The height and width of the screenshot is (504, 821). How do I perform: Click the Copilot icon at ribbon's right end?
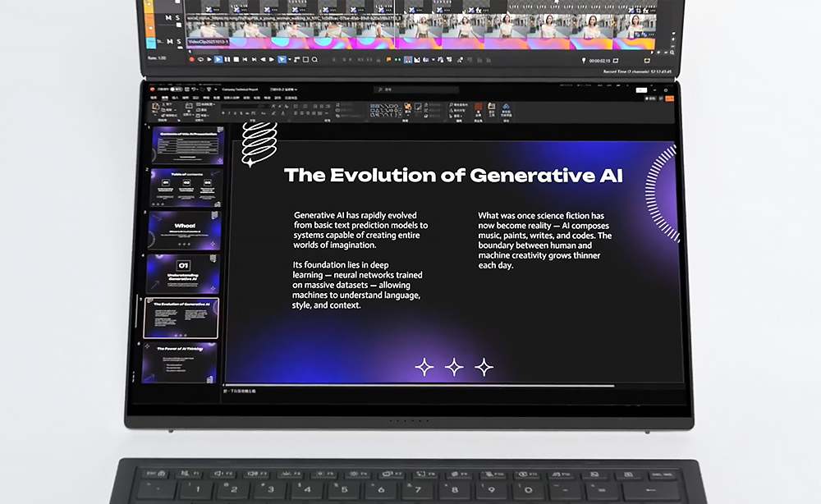[507, 109]
